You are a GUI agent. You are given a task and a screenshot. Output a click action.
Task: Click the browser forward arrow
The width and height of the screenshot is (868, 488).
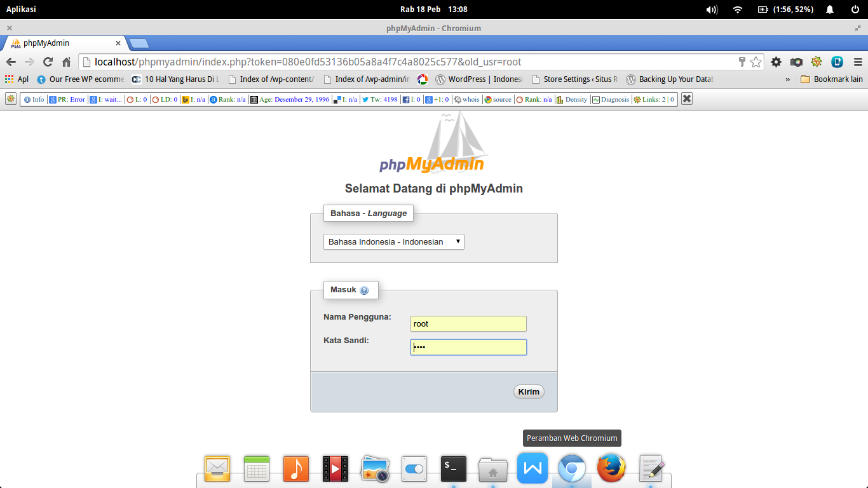[29, 62]
